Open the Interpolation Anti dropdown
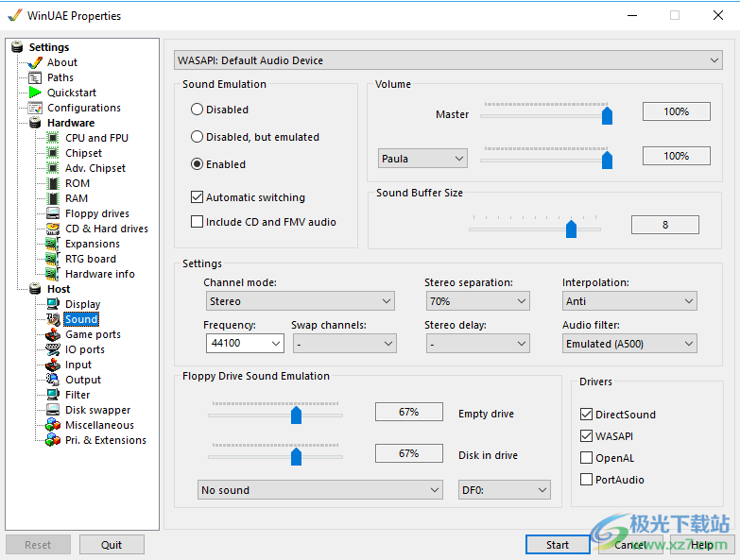The width and height of the screenshot is (740, 560). [629, 300]
